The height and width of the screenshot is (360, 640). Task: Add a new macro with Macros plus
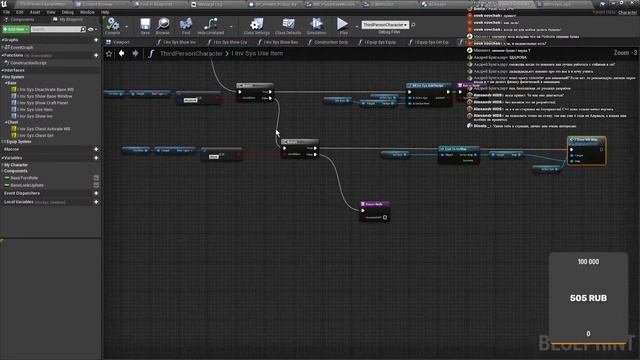(x=96, y=149)
